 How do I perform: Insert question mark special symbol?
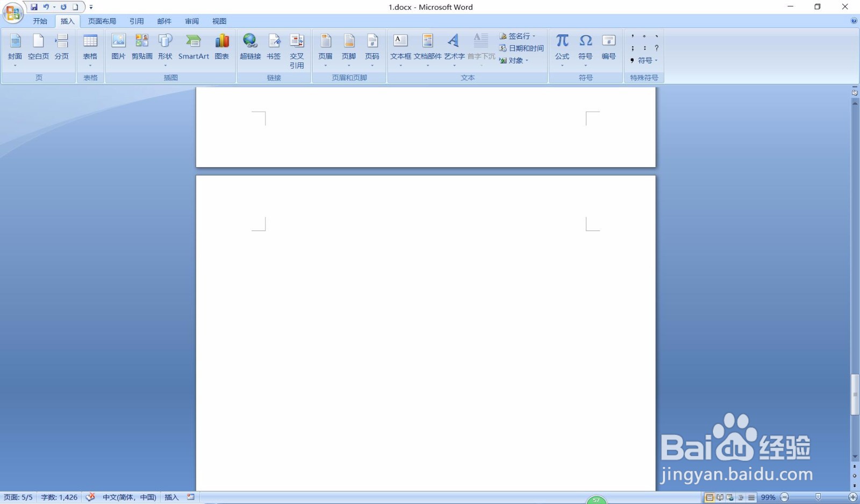[656, 48]
